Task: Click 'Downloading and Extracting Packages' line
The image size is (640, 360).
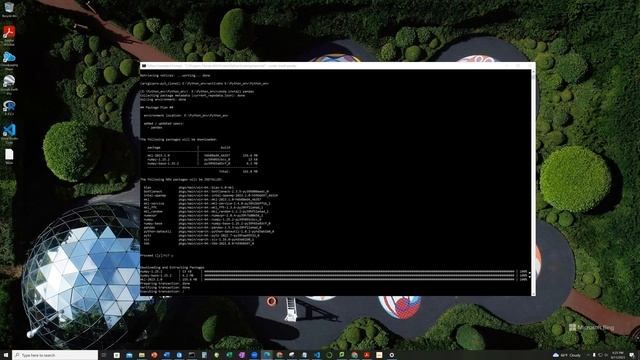Action: click(172, 267)
